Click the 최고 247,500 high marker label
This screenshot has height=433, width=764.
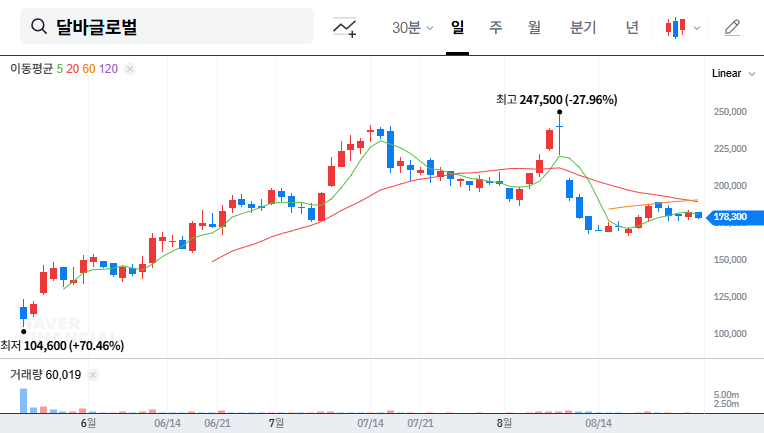coord(556,100)
